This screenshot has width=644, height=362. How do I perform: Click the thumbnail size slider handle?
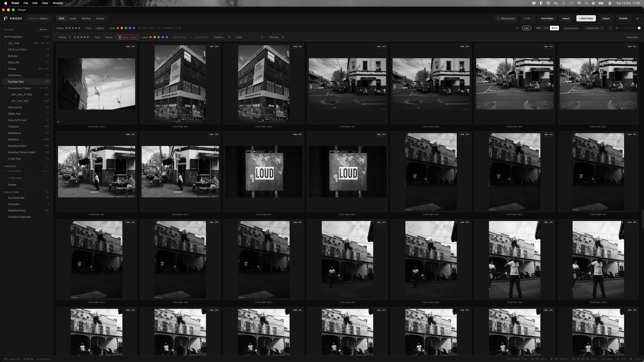coord(639,28)
